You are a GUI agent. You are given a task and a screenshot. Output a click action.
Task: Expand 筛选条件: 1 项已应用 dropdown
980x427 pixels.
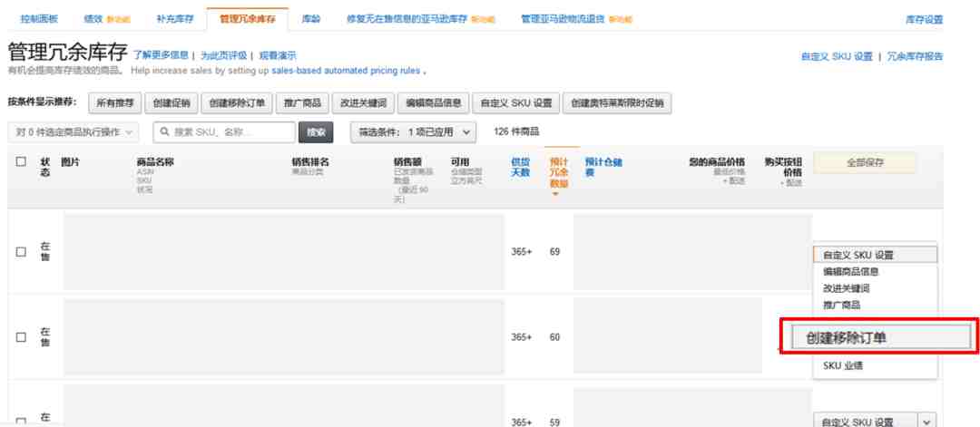coord(413,132)
